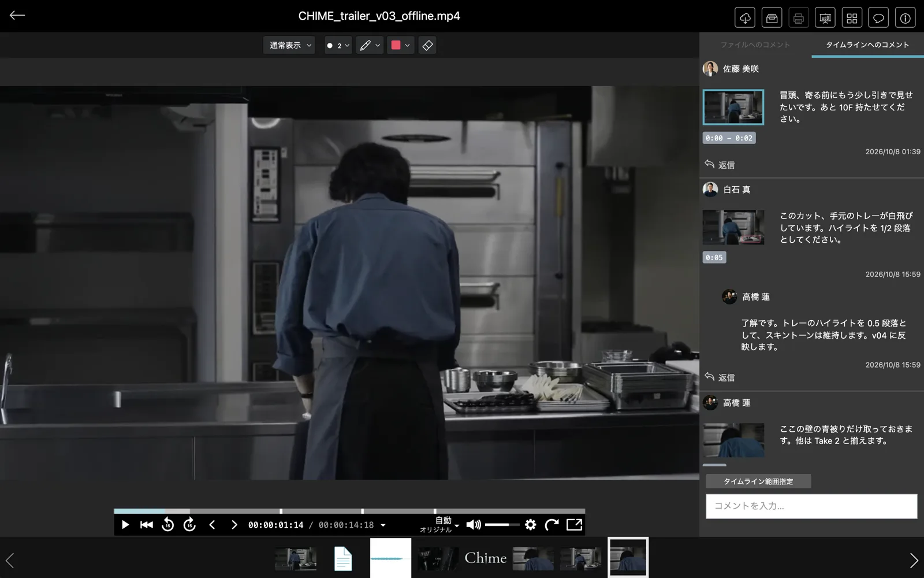Step to the previous frame

(212, 525)
